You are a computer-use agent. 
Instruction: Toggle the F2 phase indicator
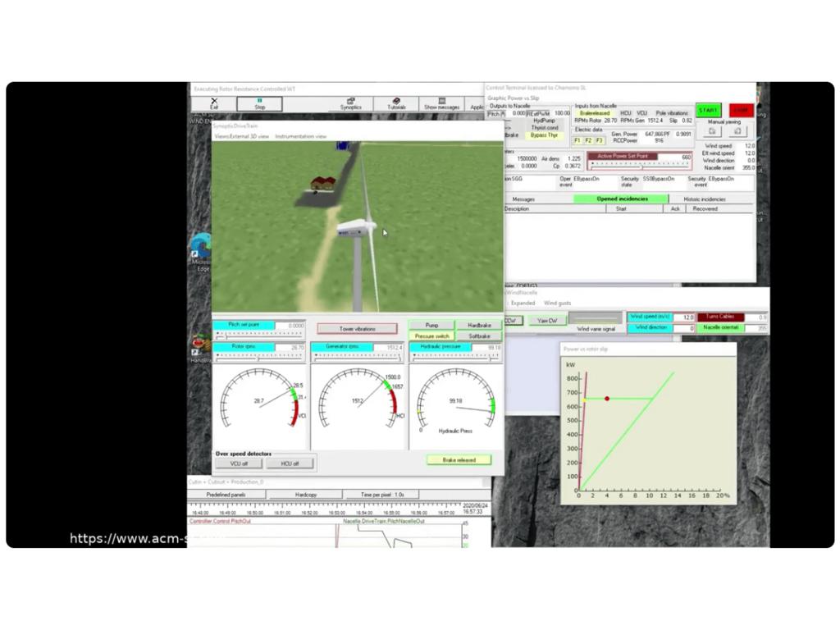click(x=588, y=140)
